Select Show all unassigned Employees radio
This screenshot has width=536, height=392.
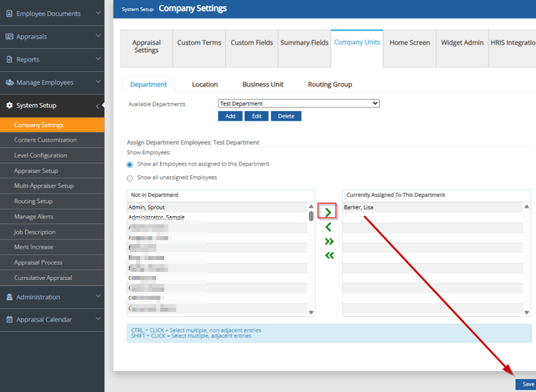130,178
